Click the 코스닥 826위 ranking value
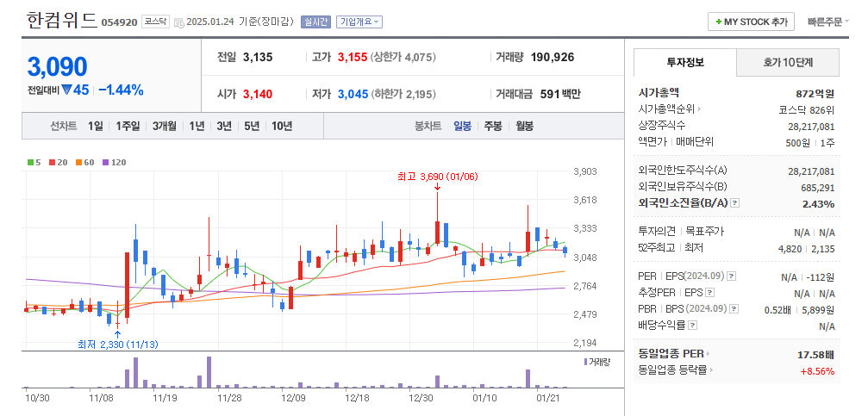 click(x=806, y=109)
